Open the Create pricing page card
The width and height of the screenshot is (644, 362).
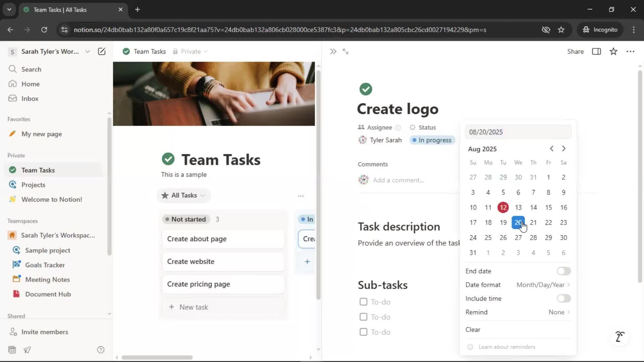(x=223, y=284)
